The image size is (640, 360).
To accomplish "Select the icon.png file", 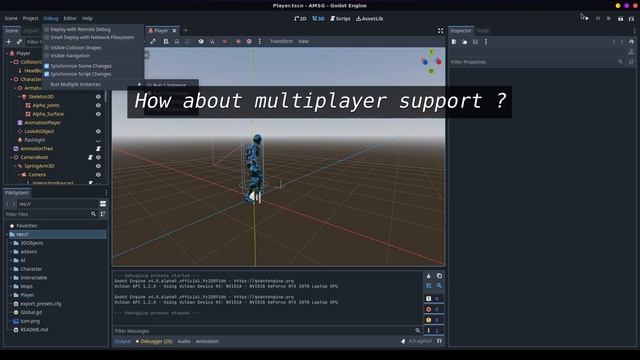I will tap(30, 321).
